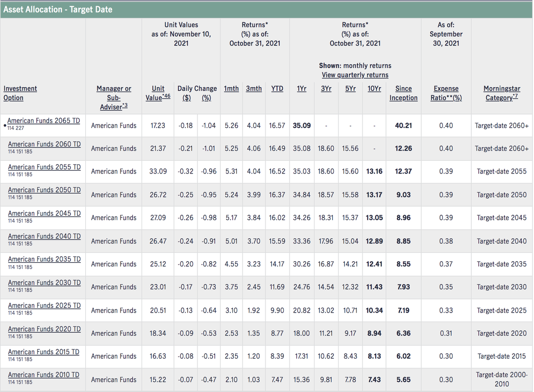Open the American Funds 2010 TD link
Image resolution: width=534 pixels, height=392 pixels.
tap(44, 374)
